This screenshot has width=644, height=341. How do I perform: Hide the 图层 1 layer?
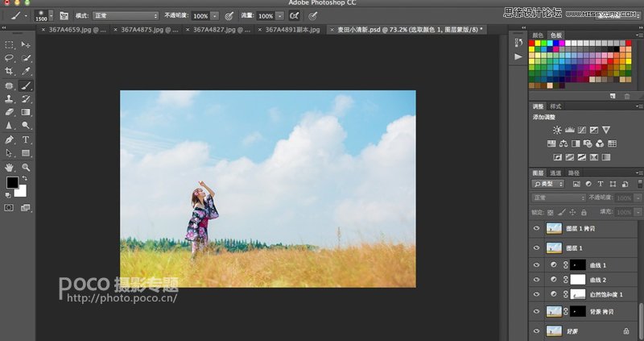[536, 247]
